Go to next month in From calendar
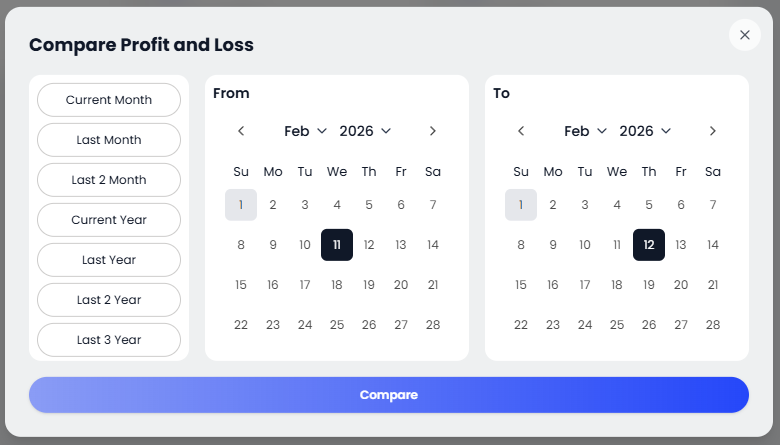This screenshot has height=445, width=780. [x=433, y=131]
